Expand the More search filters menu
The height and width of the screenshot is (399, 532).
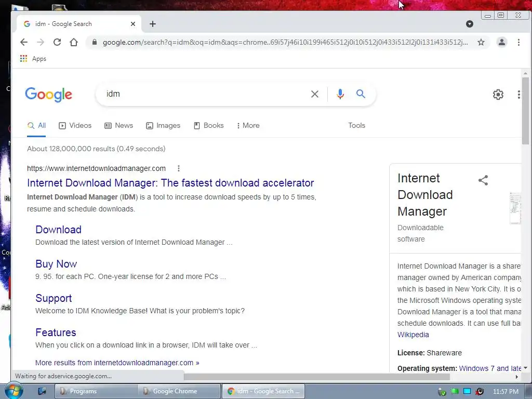(248, 126)
